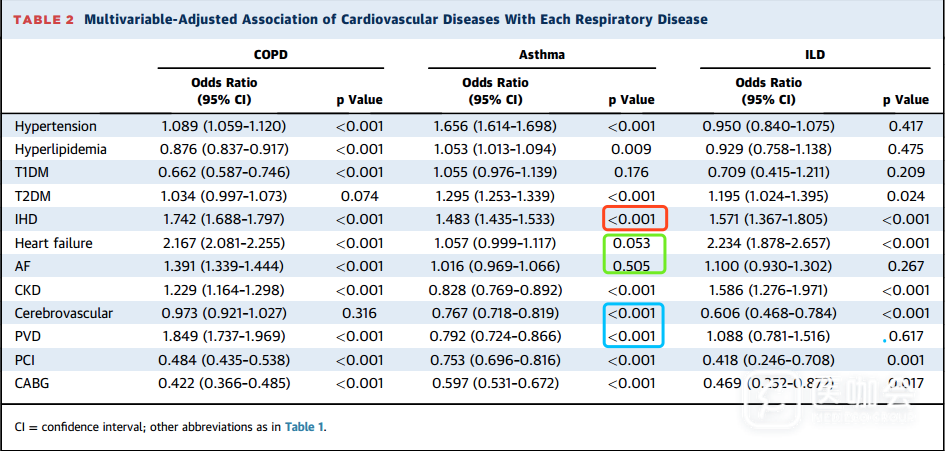Click the Hyperlipidemia row label
Viewport: 945px width, 451px height.
[62, 149]
